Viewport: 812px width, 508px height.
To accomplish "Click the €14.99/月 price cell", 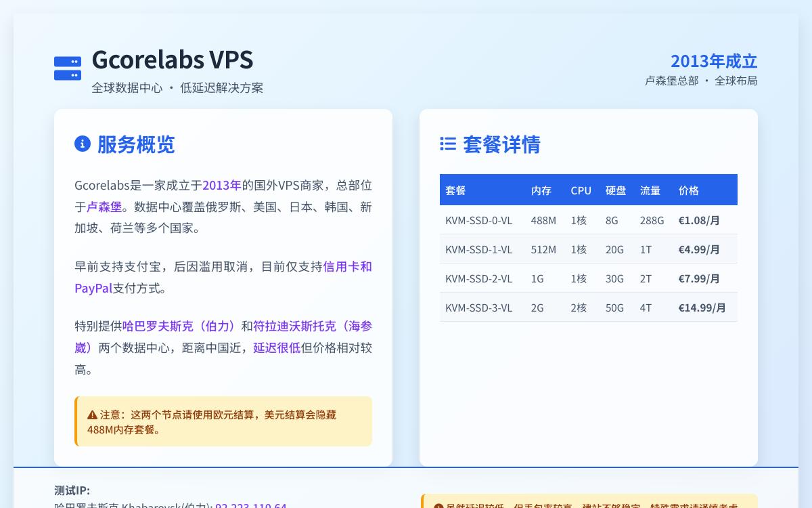I will point(702,308).
